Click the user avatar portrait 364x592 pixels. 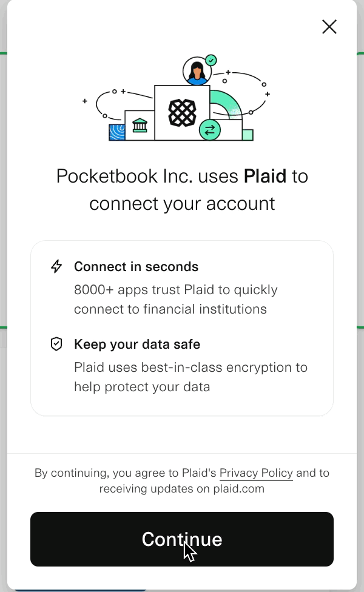pyautogui.click(x=197, y=71)
